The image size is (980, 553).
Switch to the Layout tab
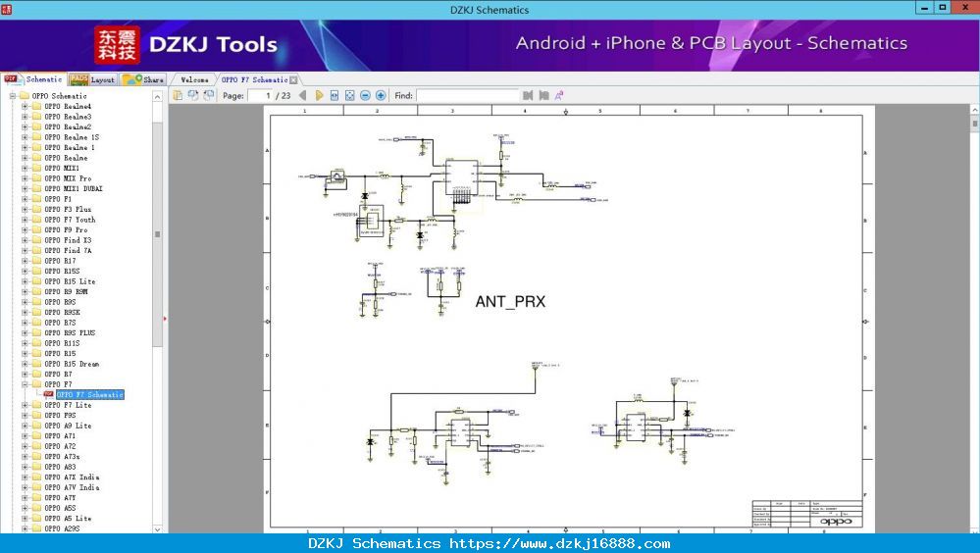pyautogui.click(x=92, y=79)
